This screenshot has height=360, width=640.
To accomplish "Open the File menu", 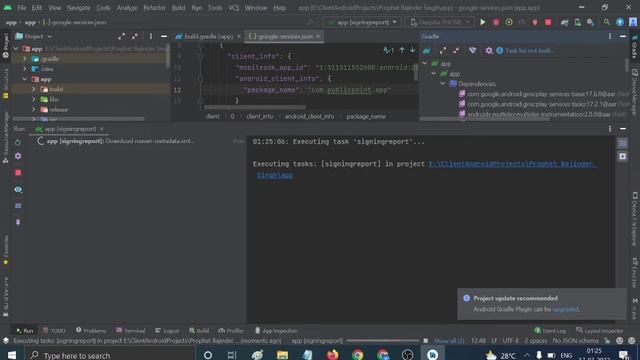I will (21, 8).
